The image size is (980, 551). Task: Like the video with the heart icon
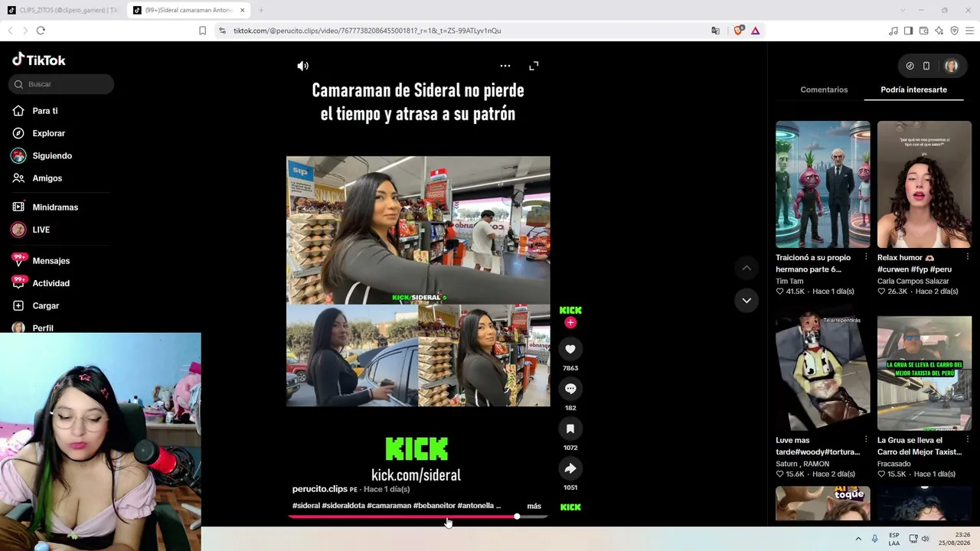coord(570,349)
